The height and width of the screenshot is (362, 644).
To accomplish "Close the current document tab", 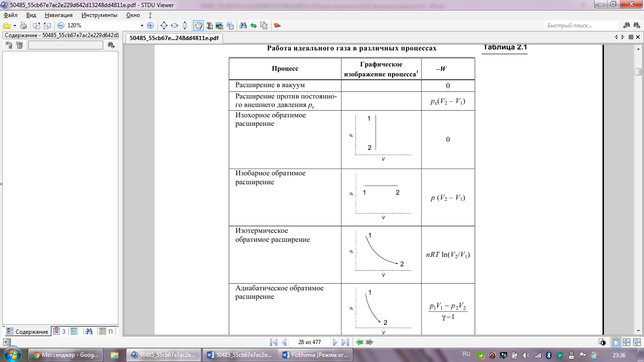I will click(x=638, y=37).
